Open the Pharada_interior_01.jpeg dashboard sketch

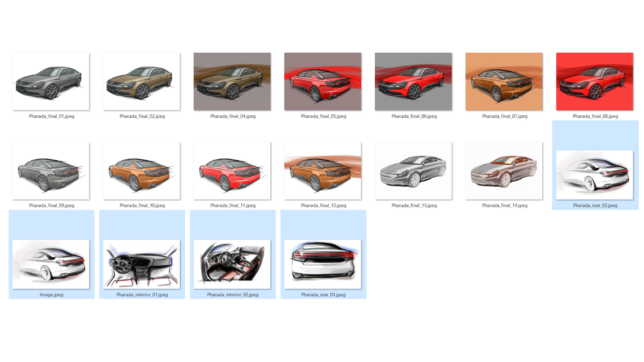142,264
